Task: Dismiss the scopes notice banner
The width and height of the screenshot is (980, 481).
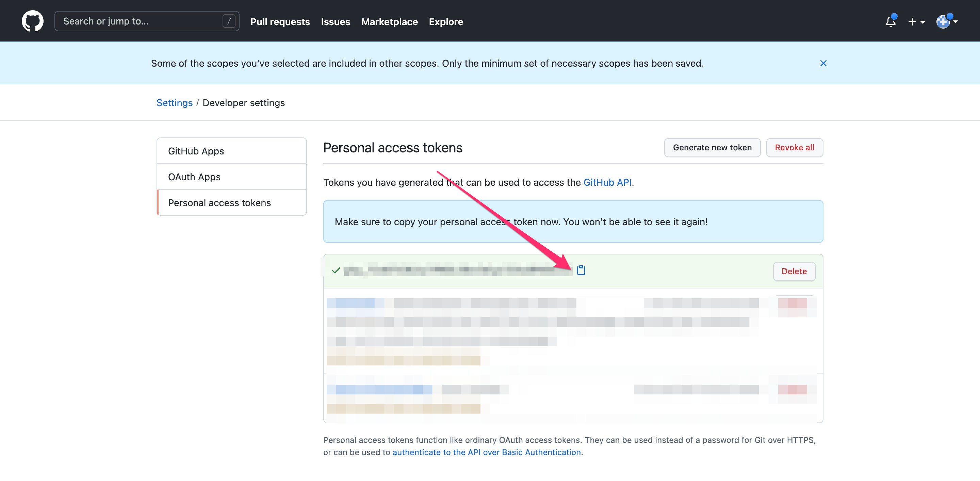Action: pyautogui.click(x=823, y=63)
